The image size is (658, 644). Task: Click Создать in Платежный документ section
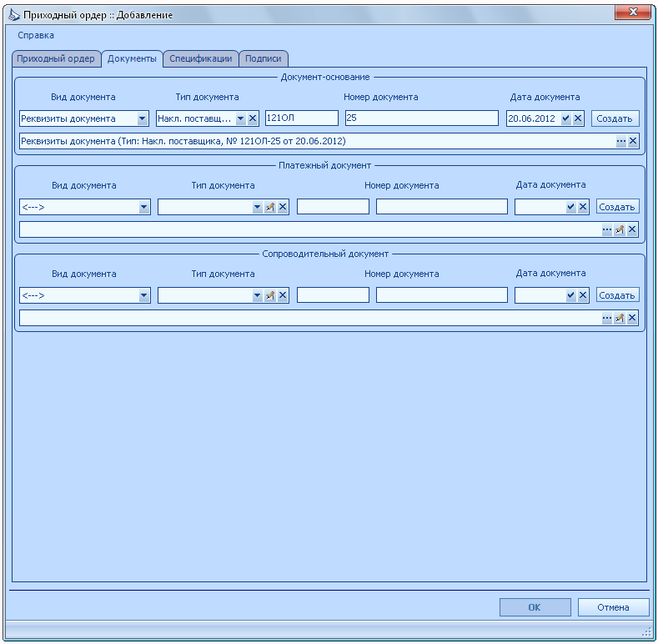click(x=617, y=207)
